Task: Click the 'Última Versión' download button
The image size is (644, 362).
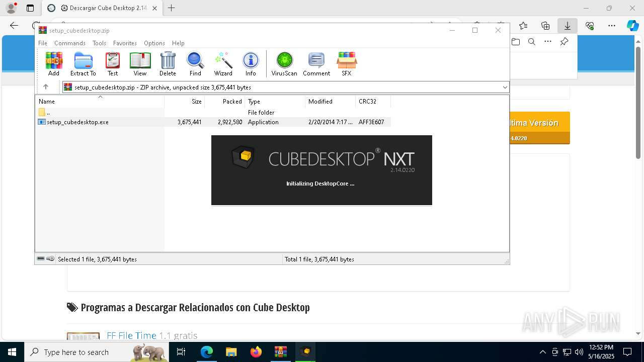Action: (x=540, y=128)
